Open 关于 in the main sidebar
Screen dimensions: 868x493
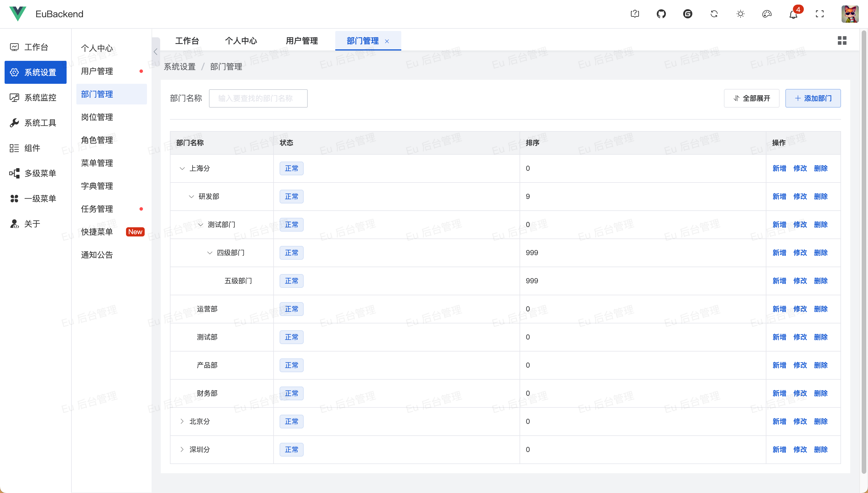(x=36, y=224)
